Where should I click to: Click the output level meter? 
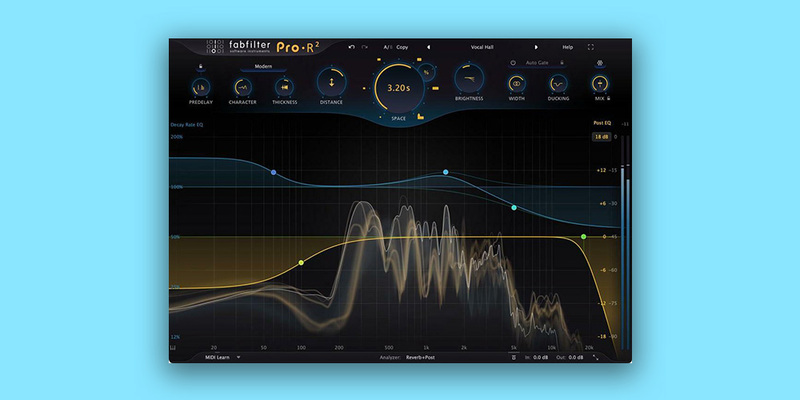625,242
